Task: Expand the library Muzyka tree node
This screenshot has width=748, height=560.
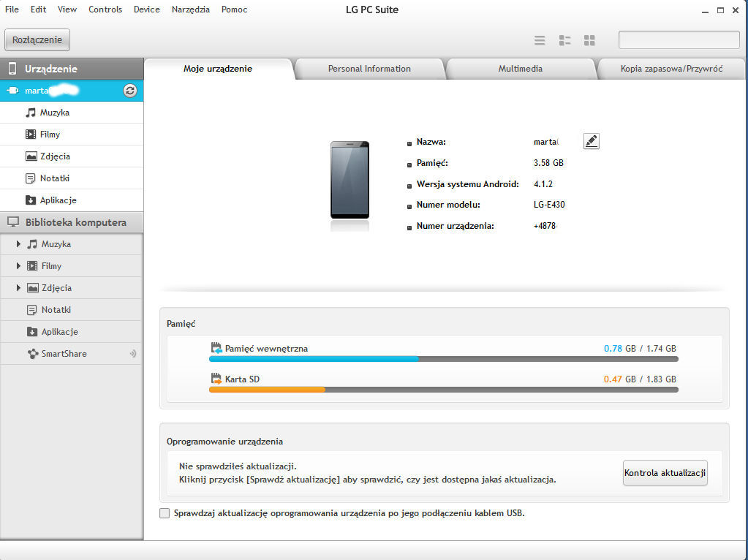Action: (18, 244)
